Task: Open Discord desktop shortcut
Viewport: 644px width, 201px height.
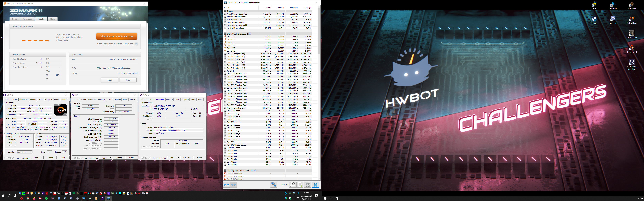Action: [613, 20]
